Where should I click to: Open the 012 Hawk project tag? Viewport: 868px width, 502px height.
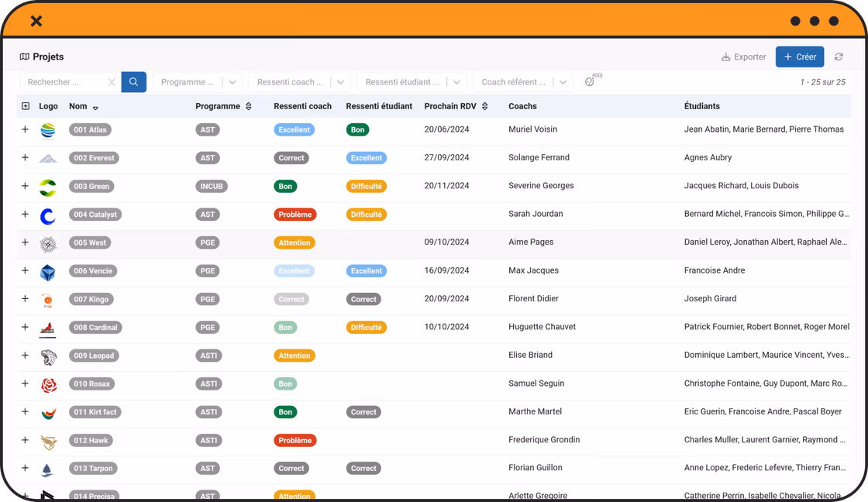(x=91, y=440)
